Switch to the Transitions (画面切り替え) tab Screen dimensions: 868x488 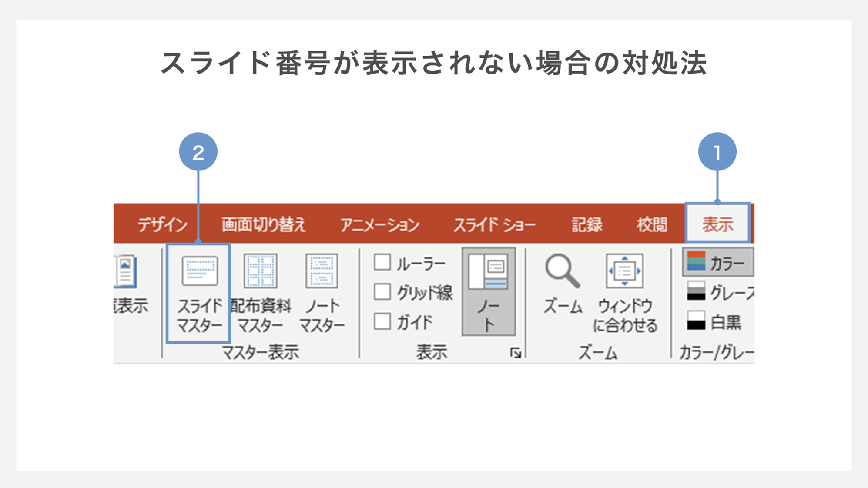click(264, 225)
